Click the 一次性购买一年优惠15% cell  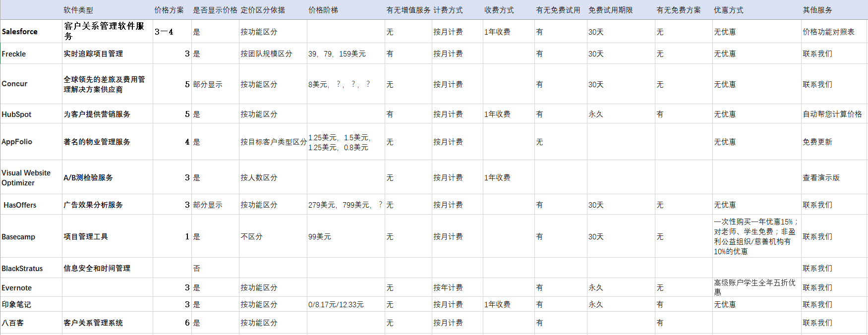pyautogui.click(x=756, y=236)
